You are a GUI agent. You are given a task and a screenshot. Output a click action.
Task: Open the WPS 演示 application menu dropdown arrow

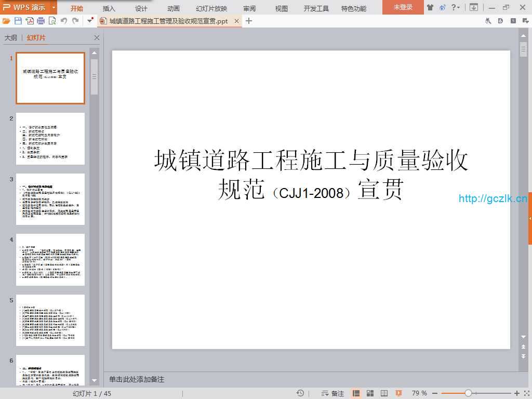coord(54,7)
